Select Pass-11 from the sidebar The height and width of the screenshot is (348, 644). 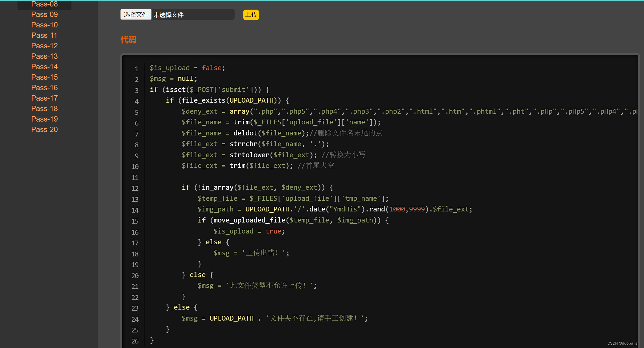pos(44,35)
